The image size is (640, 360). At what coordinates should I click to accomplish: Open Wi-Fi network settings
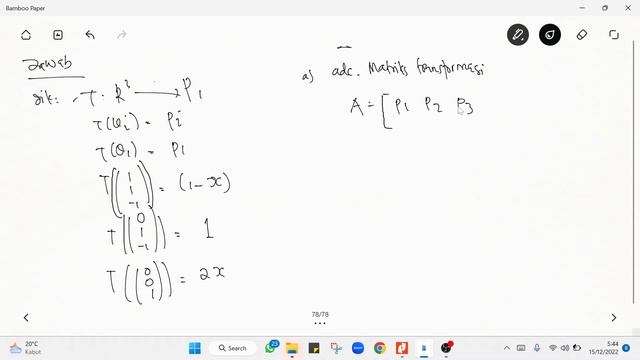pos(553,348)
